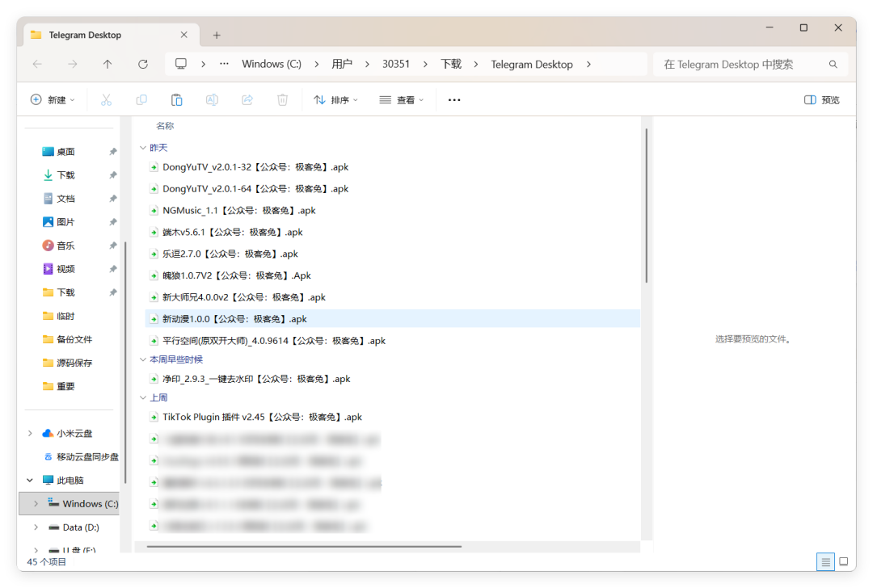Open 图片 in the sidebar
This screenshot has width=873, height=588.
pos(65,222)
